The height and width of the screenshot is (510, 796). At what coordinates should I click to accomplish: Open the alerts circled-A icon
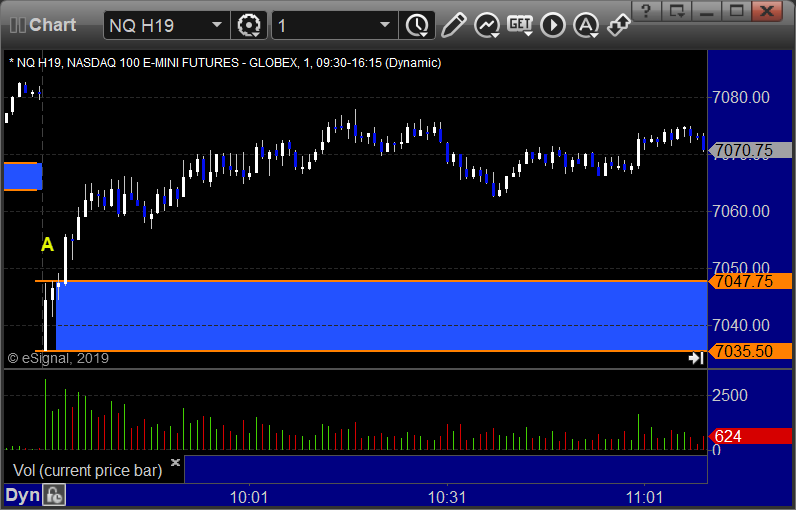pos(586,25)
